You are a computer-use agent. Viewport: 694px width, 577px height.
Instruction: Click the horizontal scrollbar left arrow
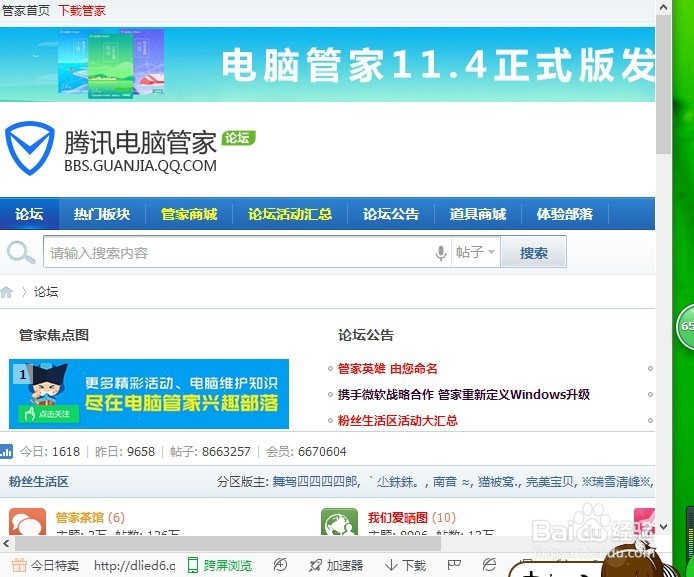coord(6,543)
